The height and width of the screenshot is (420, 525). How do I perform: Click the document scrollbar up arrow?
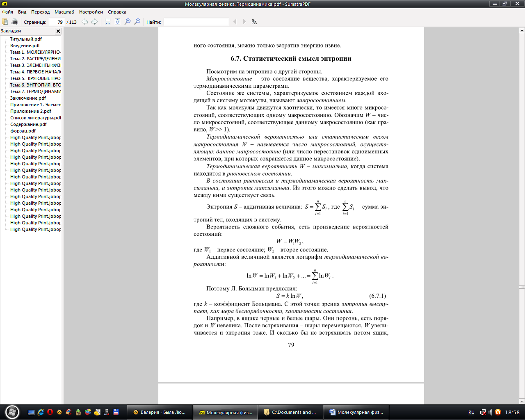[x=522, y=30]
